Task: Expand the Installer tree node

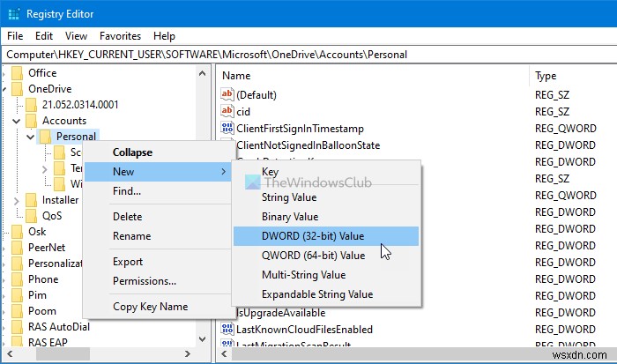Action: coord(16,201)
